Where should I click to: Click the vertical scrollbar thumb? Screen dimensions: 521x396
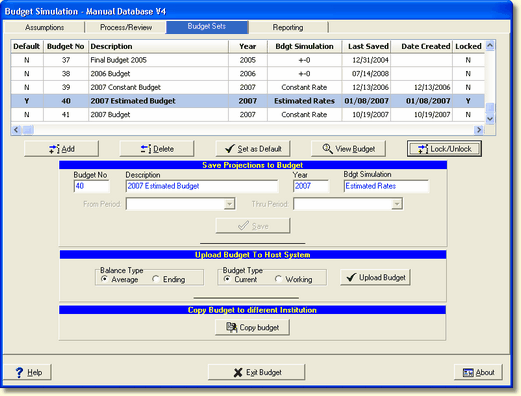click(x=490, y=108)
